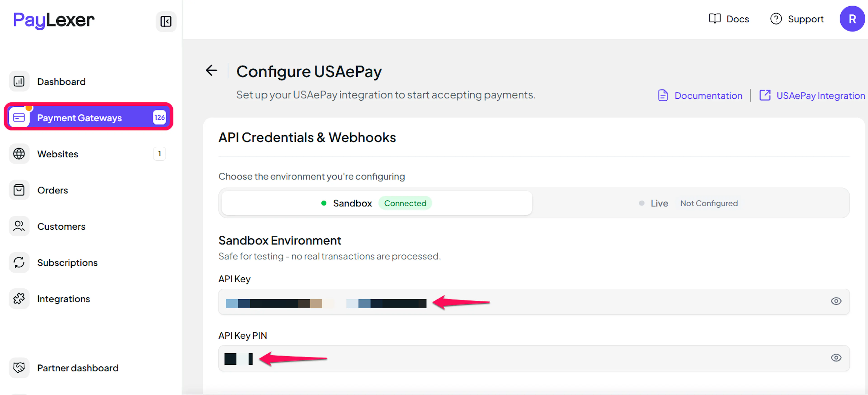Click the Connected status badge
The width and height of the screenshot is (868, 395).
coord(405,203)
